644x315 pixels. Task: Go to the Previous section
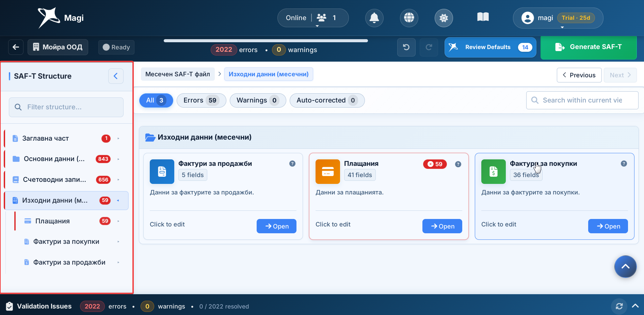pyautogui.click(x=579, y=75)
